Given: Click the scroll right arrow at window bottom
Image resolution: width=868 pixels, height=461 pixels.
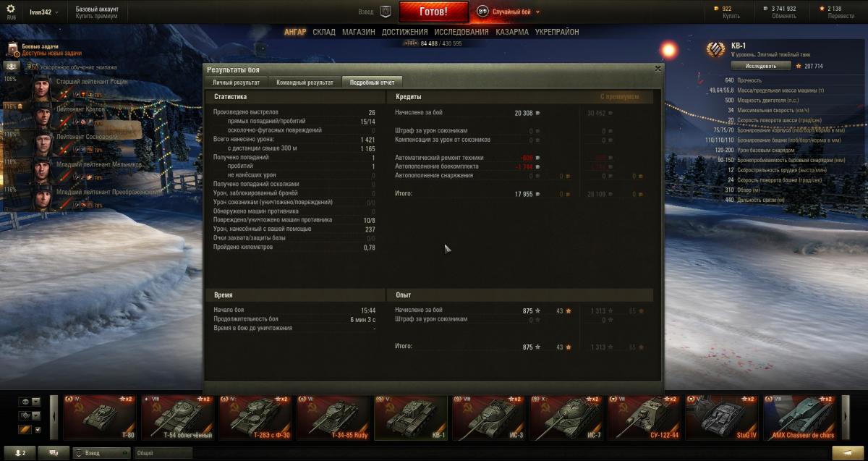Looking at the screenshot, I should (x=846, y=417).
